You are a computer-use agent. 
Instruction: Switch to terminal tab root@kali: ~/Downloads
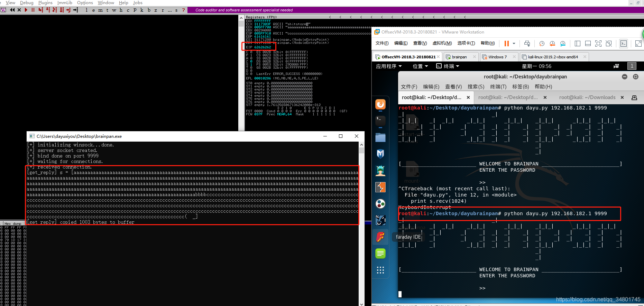[x=587, y=97]
